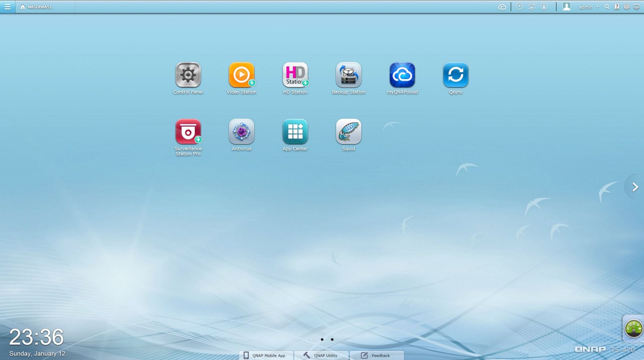Open event notifications info icon

[x=544, y=7]
